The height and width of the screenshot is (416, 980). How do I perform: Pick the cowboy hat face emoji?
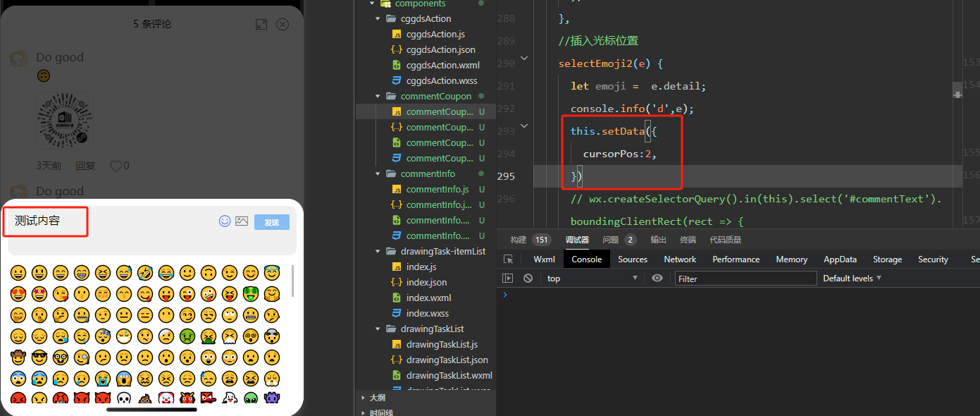coord(18,357)
